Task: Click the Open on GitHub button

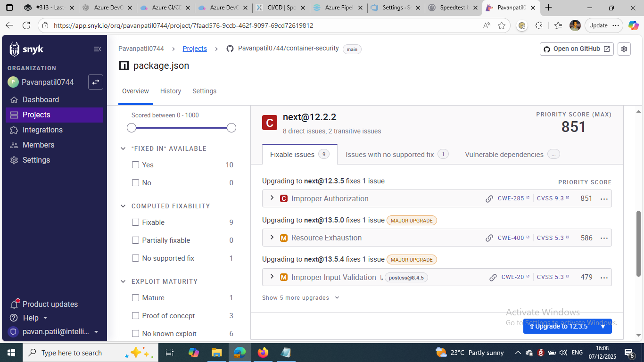Action: (576, 49)
